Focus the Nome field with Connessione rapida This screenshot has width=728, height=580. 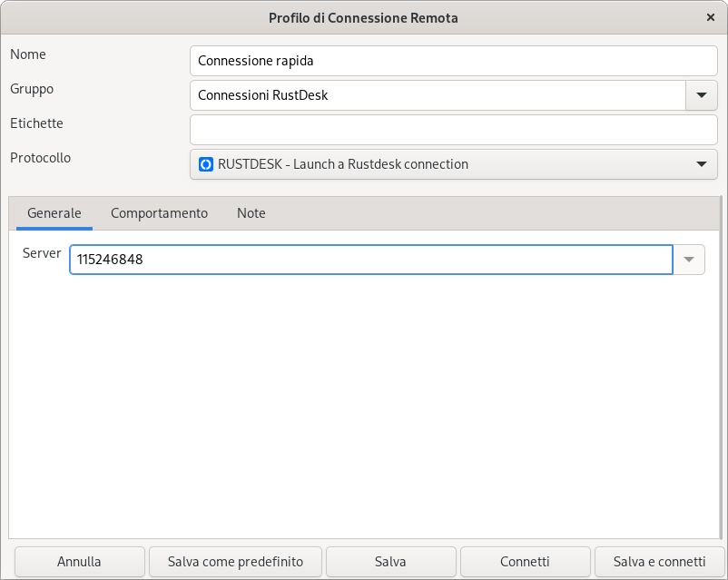454,61
